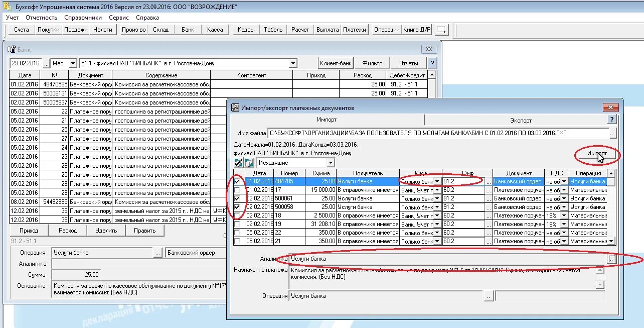Open the Сервис menu
This screenshot has height=328, width=644.
(119, 18)
